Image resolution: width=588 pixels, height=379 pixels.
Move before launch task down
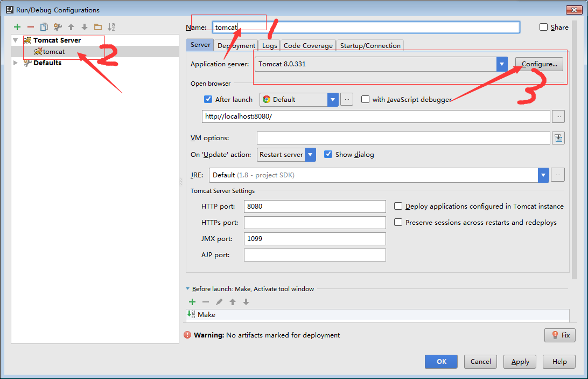tap(246, 302)
